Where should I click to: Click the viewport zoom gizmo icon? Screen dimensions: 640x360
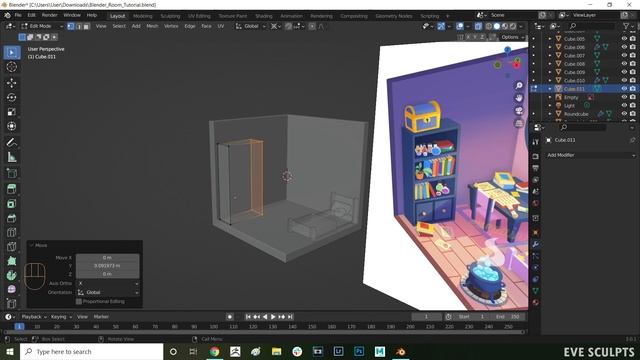519,85
